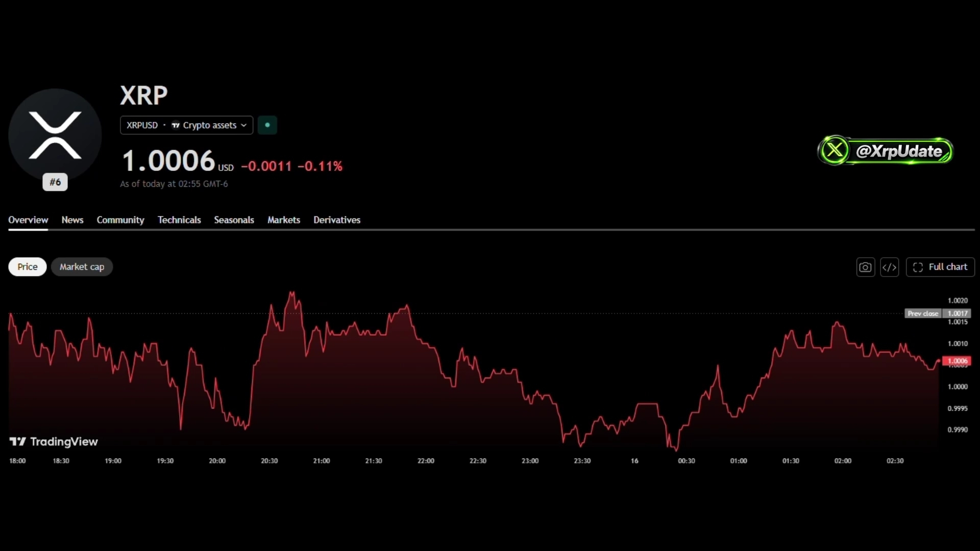
Task: Click the red 1.0006 price axis label
Action: click(x=957, y=361)
